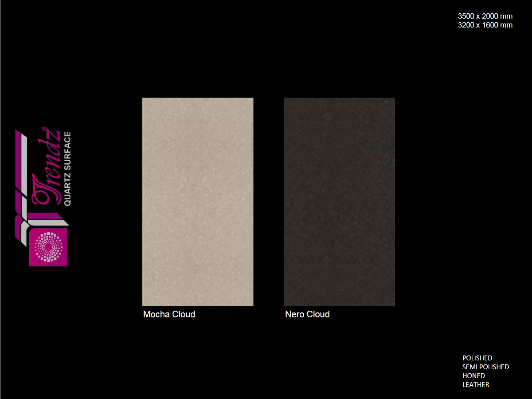Click the magenta horizontal bar under Trendz text
532x399 pixels.
pyautogui.click(x=46, y=216)
